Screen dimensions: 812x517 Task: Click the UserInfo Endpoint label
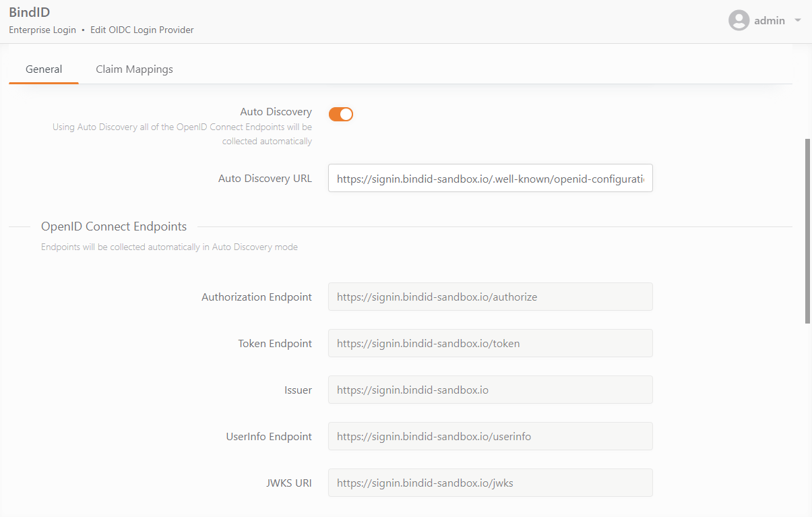pyautogui.click(x=269, y=436)
